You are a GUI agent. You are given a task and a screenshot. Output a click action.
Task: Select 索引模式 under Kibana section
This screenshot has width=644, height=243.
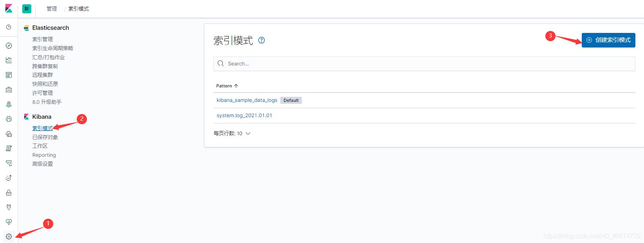coord(42,128)
